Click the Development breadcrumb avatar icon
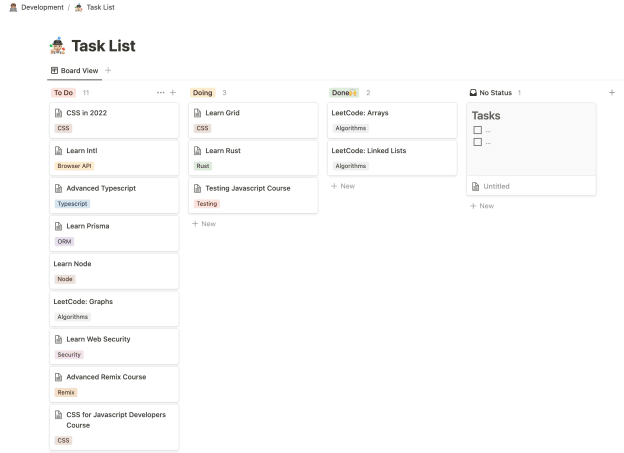This screenshot has height=453, width=624. point(13,7)
